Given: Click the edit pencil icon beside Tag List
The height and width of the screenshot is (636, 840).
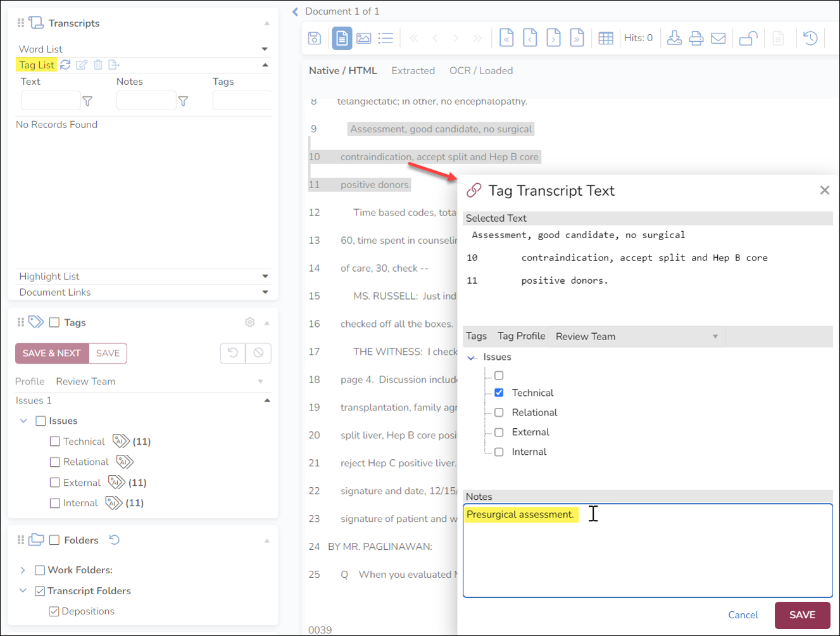Looking at the screenshot, I should tap(82, 65).
